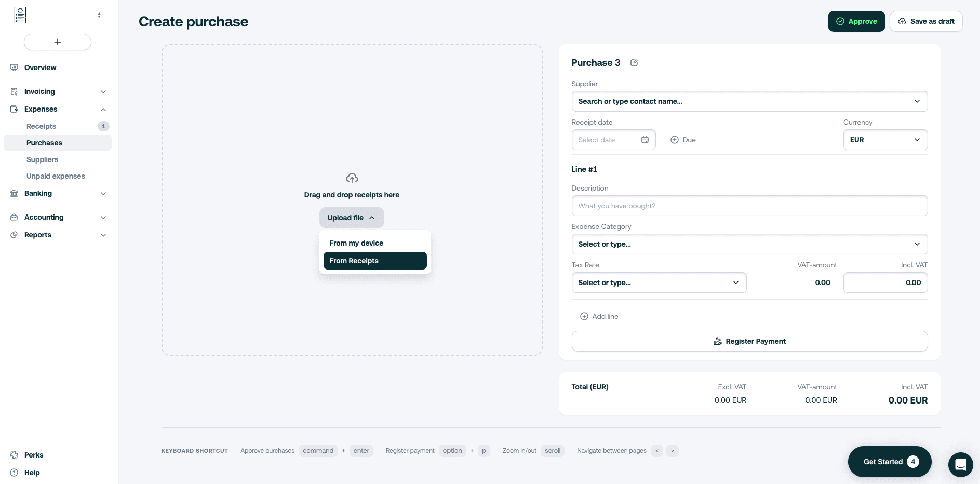This screenshot has width=980, height=484.
Task: Open the support chat bubble icon
Action: click(961, 465)
